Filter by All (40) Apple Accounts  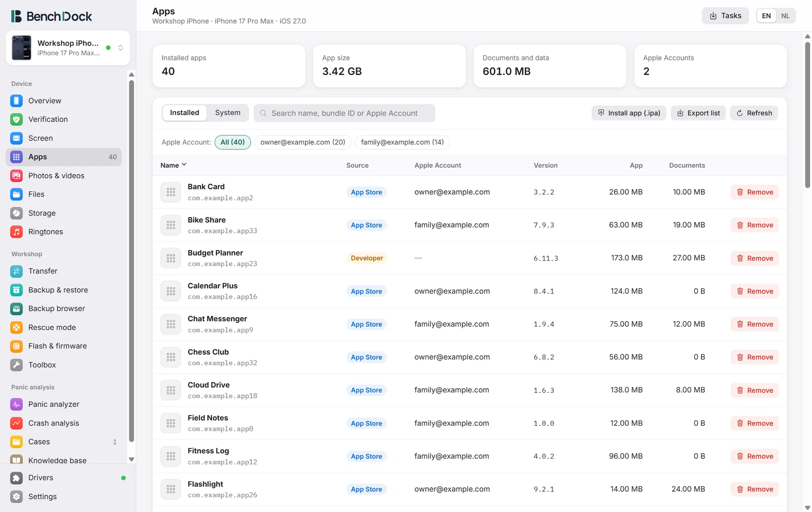[x=232, y=142]
